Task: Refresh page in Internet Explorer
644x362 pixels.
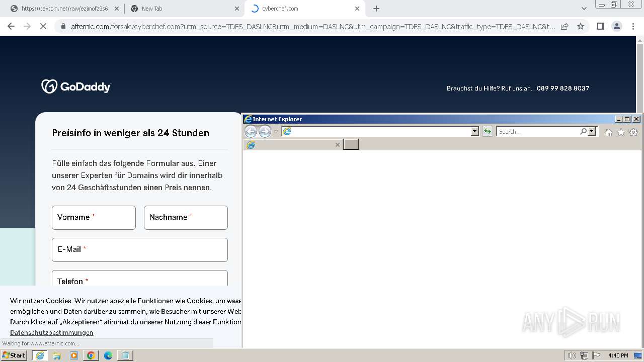Action: tap(487, 131)
